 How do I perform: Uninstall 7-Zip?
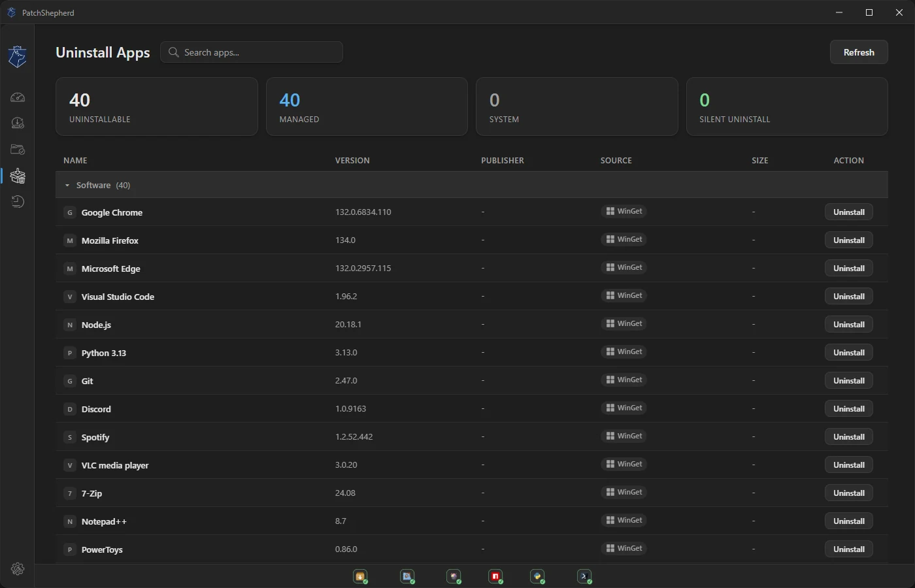[x=848, y=493]
